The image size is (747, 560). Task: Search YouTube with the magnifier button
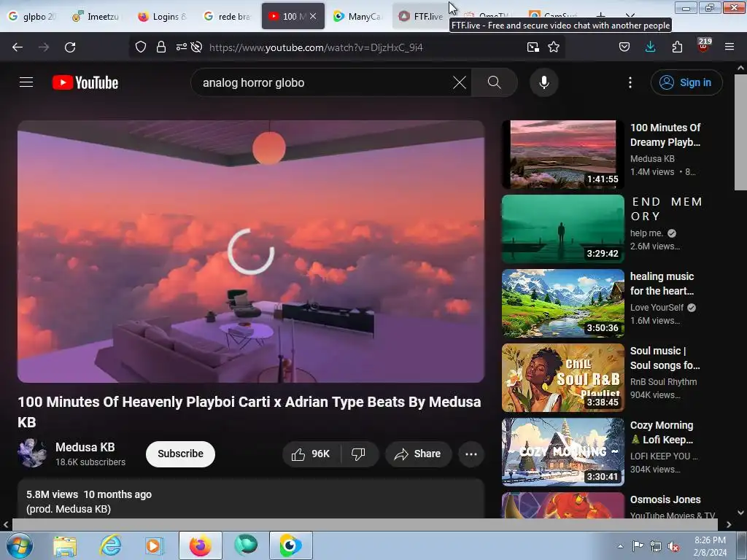coord(495,82)
